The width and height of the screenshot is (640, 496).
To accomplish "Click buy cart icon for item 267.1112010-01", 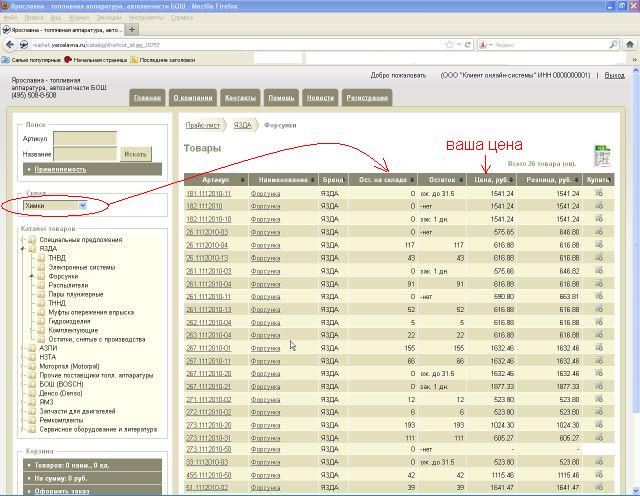I will click(x=599, y=347).
